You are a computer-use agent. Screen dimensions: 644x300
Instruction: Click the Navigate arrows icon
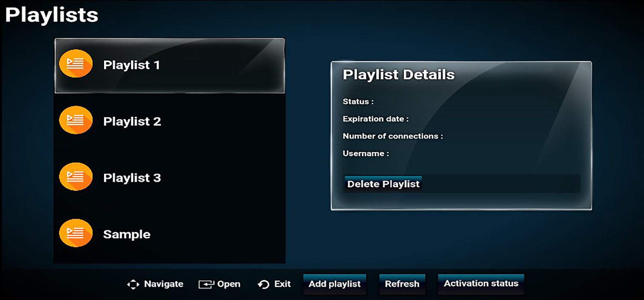pyautogui.click(x=133, y=284)
